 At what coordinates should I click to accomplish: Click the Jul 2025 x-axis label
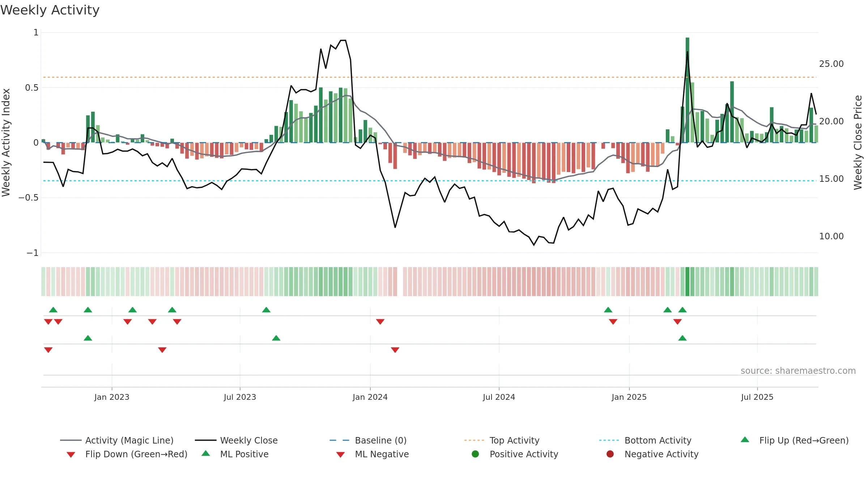(757, 397)
